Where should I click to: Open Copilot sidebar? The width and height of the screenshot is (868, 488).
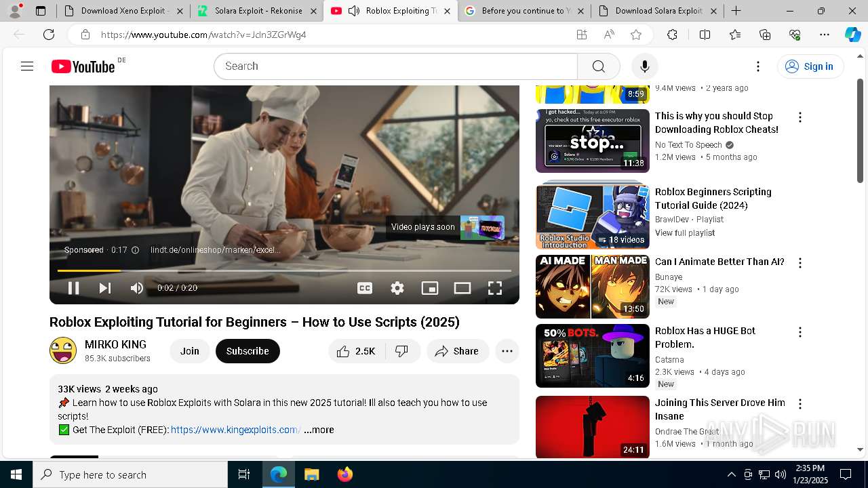pyautogui.click(x=852, y=35)
